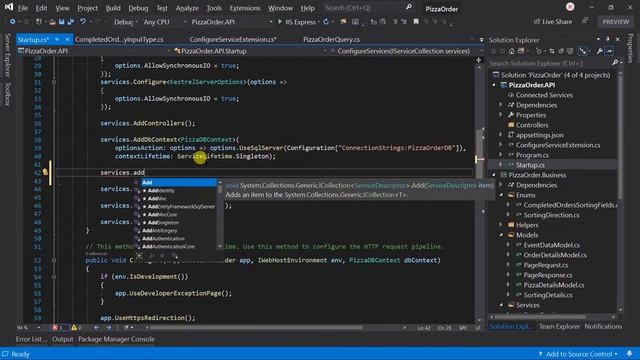Click the Save All toolbar icon
The width and height of the screenshot is (640, 360).
click(70, 22)
